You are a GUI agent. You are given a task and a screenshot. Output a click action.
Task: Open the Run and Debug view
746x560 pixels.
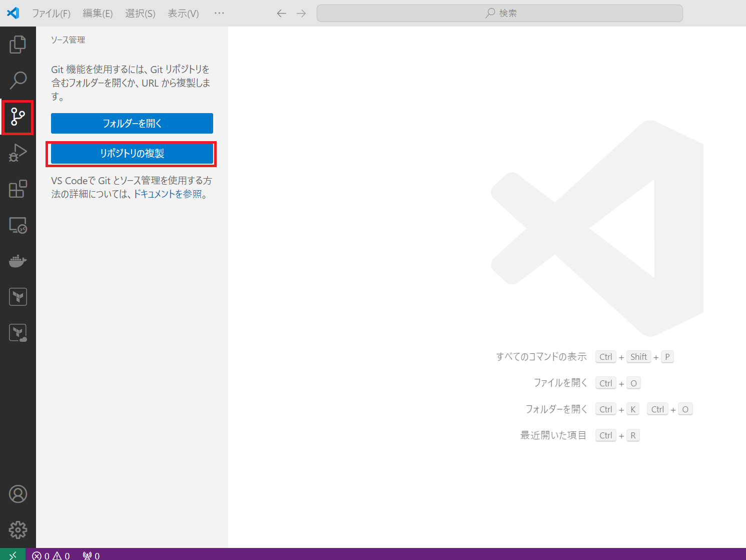pyautogui.click(x=18, y=153)
